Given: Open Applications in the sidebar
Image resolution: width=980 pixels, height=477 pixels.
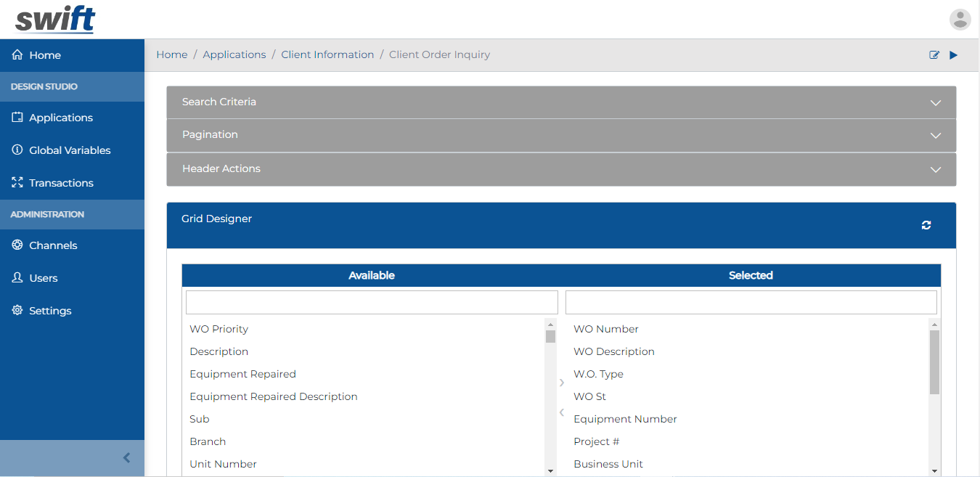Looking at the screenshot, I should point(61,118).
